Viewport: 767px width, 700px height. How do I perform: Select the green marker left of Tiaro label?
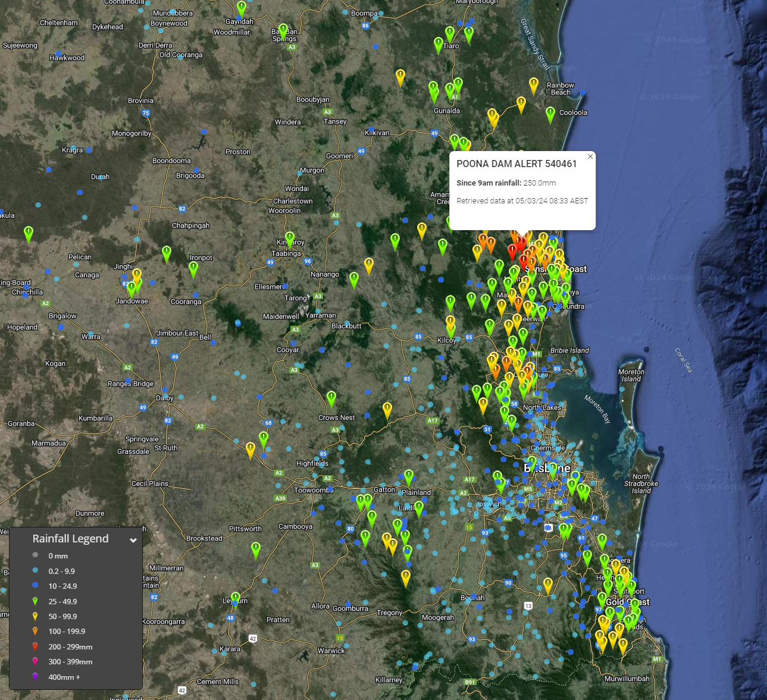point(439,45)
